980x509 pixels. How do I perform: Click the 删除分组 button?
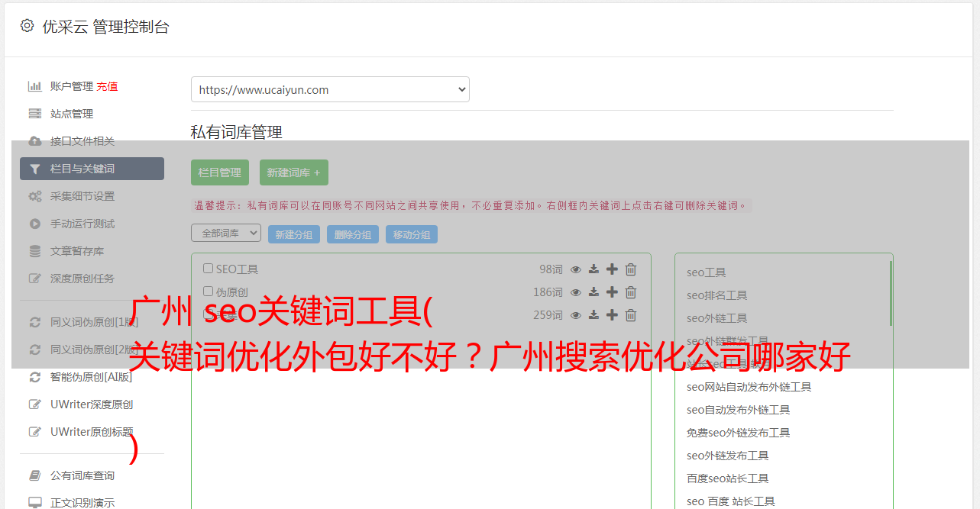pyautogui.click(x=353, y=234)
